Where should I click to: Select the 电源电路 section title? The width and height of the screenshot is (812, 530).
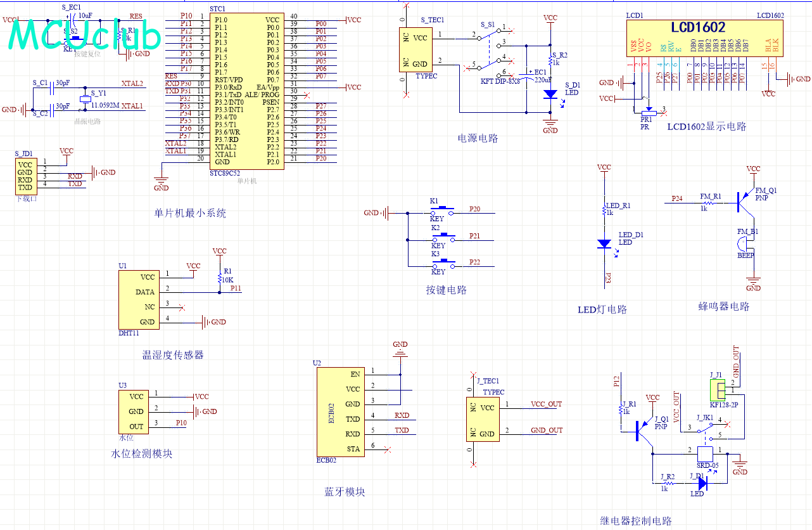point(478,138)
